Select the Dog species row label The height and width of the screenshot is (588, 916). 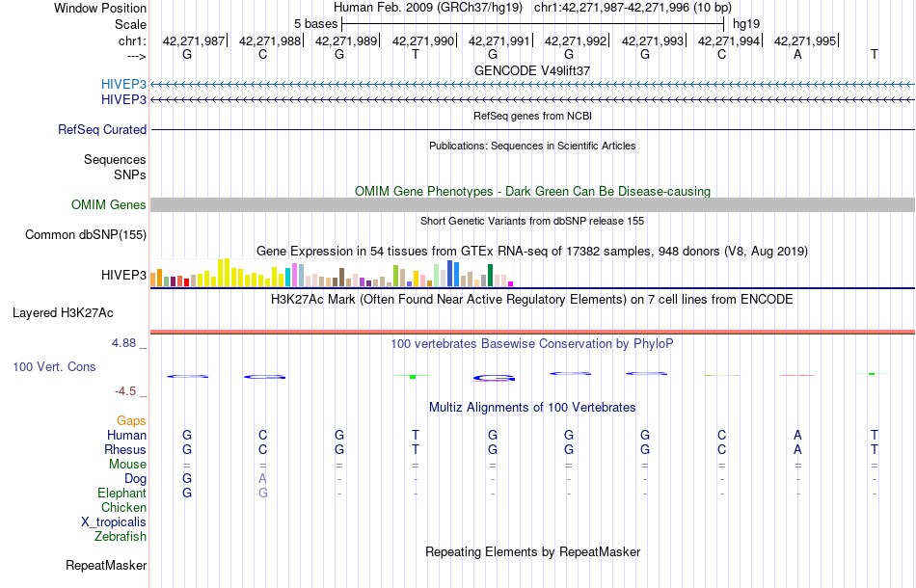[x=135, y=479]
